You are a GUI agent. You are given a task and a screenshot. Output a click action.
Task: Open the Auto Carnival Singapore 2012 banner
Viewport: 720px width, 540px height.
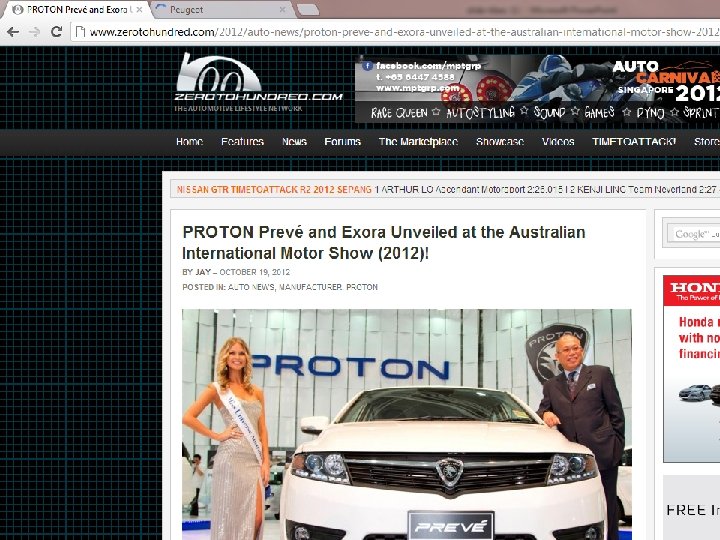pos(537,89)
